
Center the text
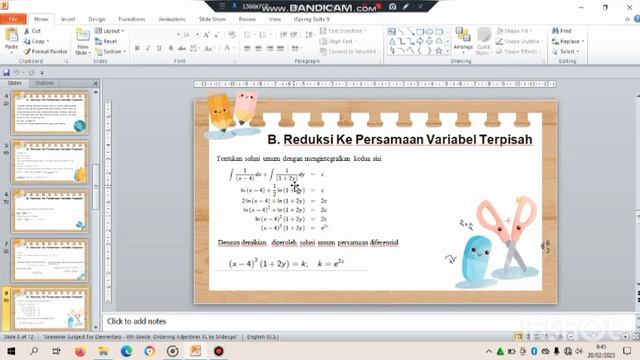tap(258, 48)
